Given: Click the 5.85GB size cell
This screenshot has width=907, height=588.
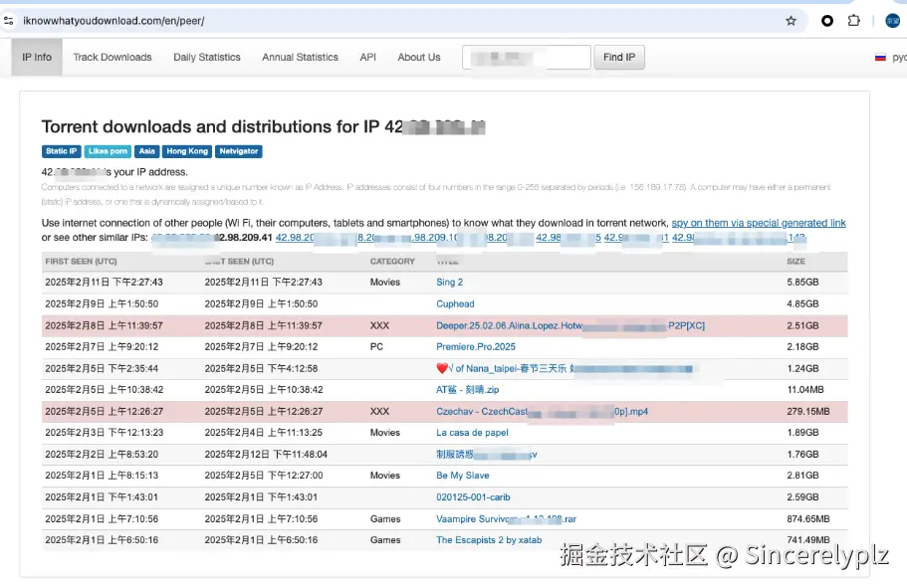Looking at the screenshot, I should 802,283.
